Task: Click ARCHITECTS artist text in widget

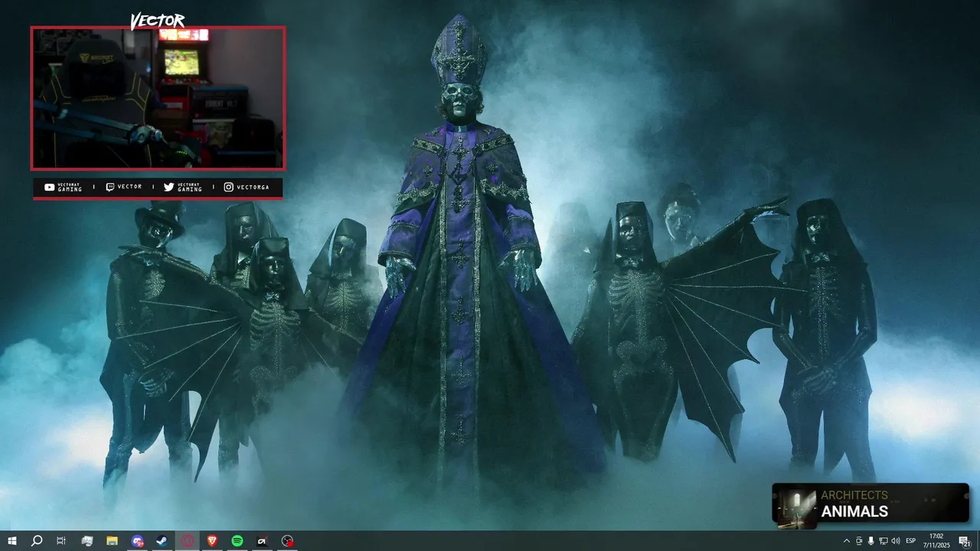Action: coord(854,495)
